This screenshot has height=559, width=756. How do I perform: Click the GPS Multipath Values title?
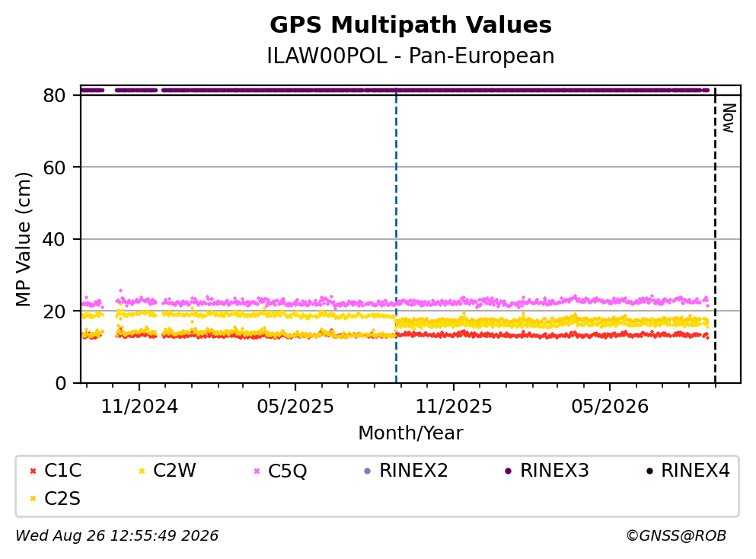pos(411,24)
